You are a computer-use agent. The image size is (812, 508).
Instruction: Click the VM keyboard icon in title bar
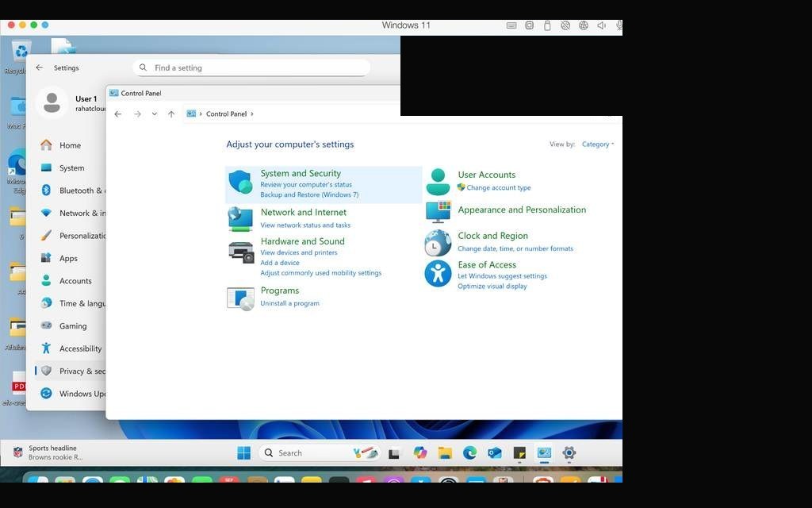[511, 25]
